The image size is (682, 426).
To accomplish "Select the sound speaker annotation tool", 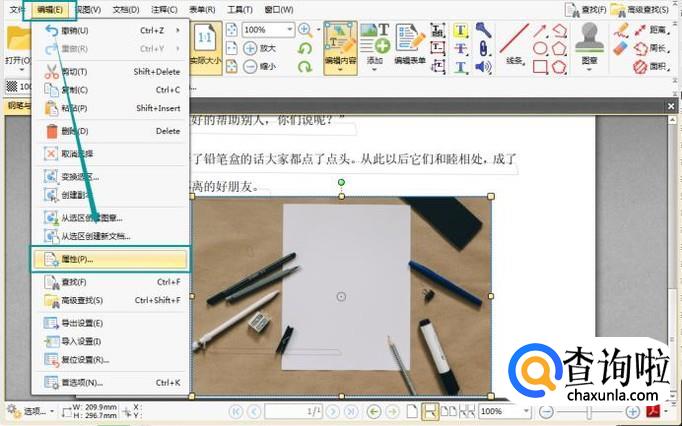I will (483, 67).
